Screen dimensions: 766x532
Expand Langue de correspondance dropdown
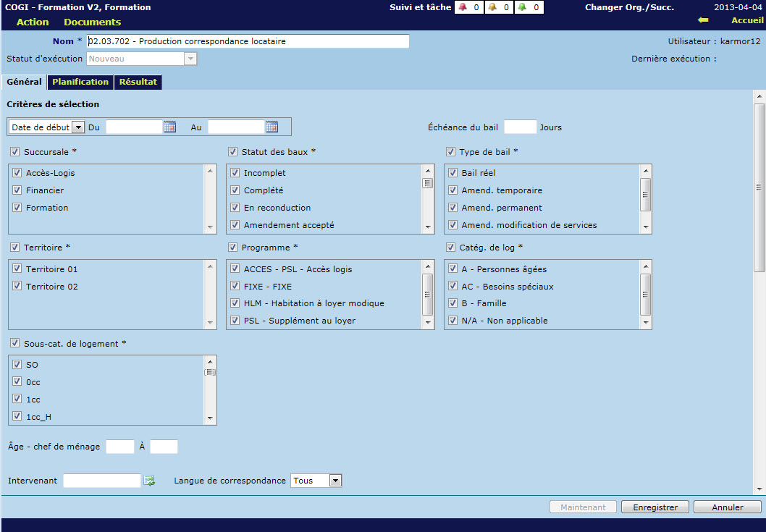click(334, 481)
